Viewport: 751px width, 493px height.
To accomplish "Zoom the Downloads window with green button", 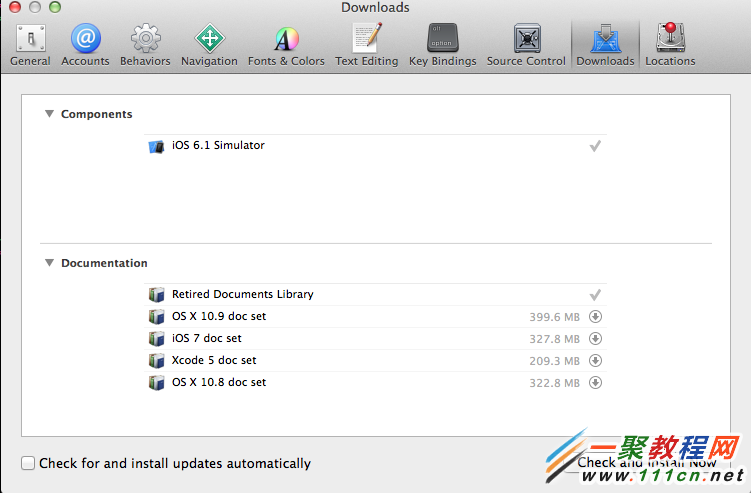I will coord(56,7).
